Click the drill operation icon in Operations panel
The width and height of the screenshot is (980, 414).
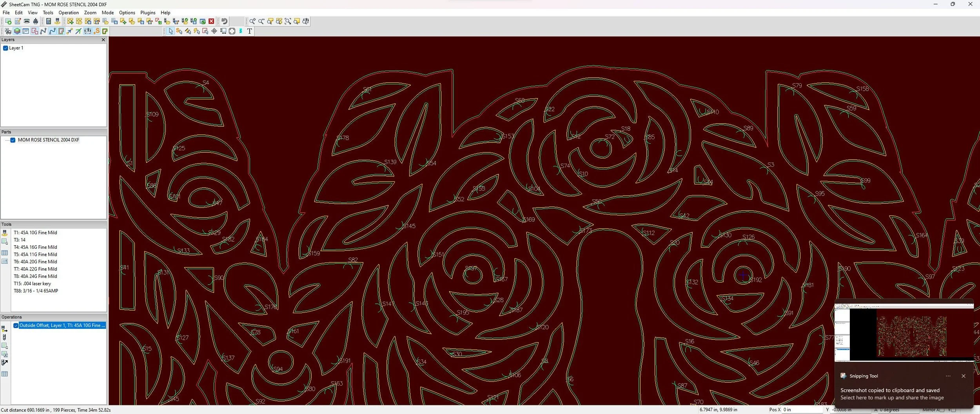point(5,337)
